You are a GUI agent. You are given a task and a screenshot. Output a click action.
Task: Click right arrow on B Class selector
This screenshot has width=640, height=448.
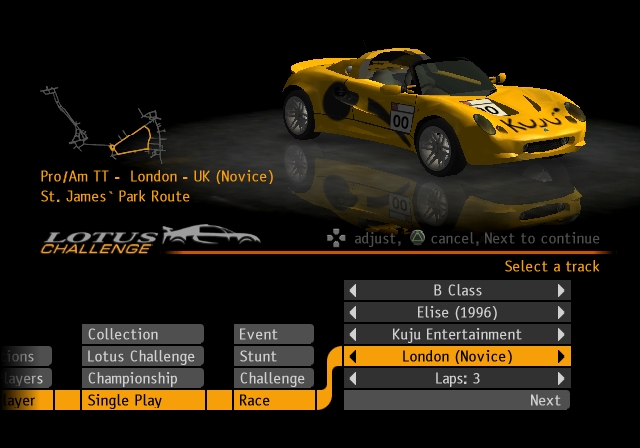(x=561, y=291)
